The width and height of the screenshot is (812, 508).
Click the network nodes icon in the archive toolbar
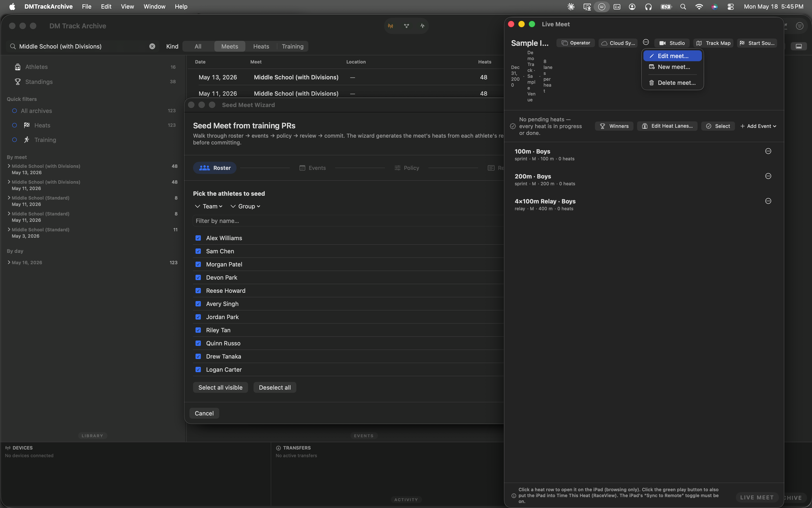(406, 26)
